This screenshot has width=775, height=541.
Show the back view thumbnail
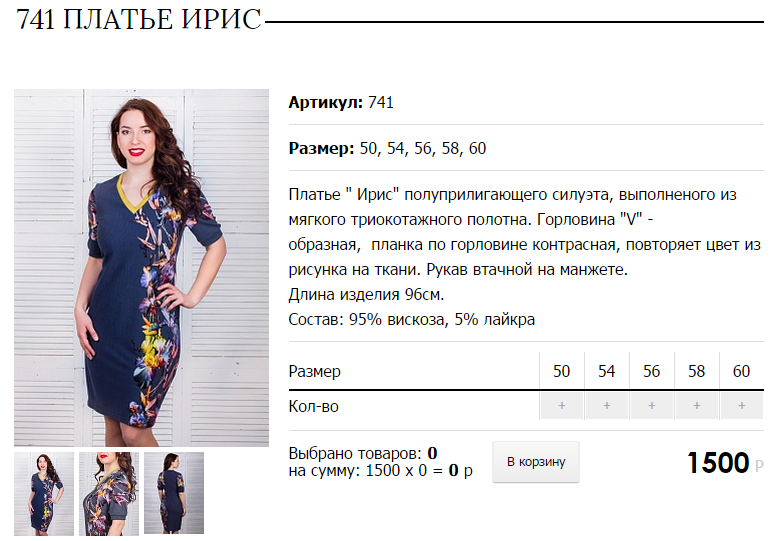tap(174, 493)
